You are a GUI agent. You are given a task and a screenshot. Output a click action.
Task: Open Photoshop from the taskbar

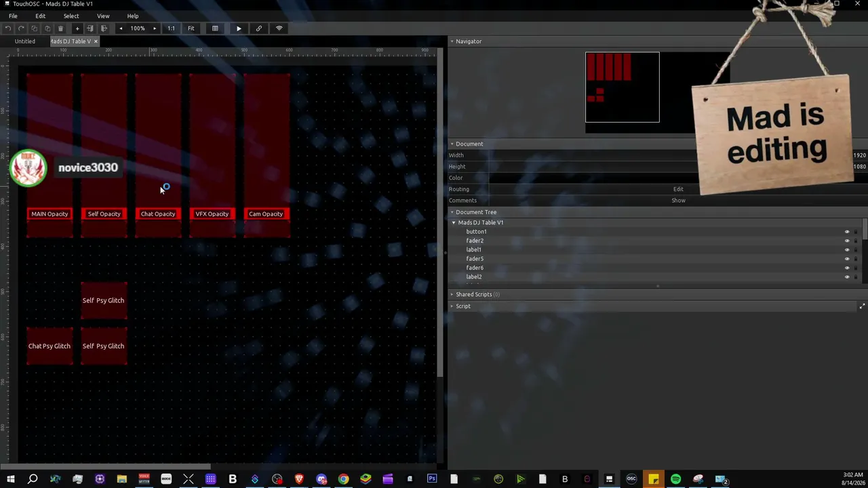click(432, 480)
